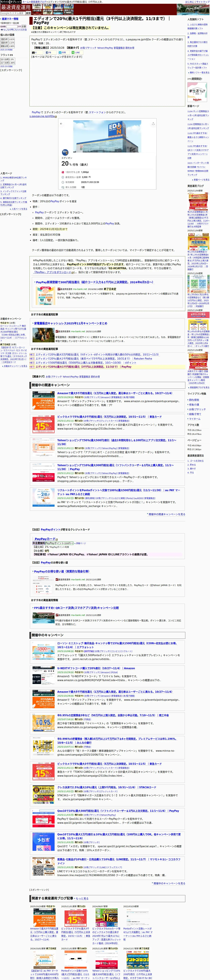This screenshot has height=980, width=210.
Task: Open Yahoo!ショッピングで50%(最大500円)割引 link
Action: coord(117,442)
